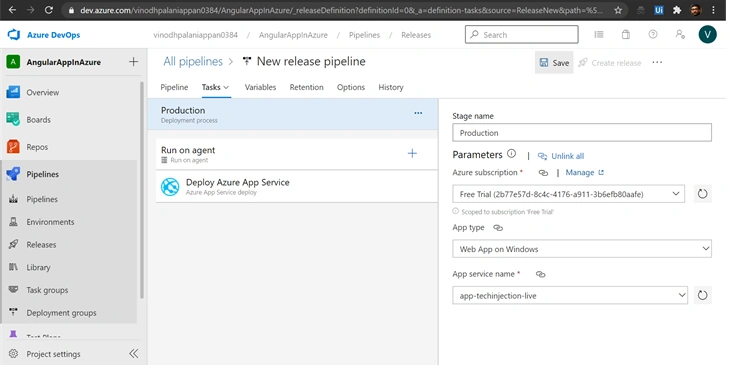Switch to the Retention tab

[x=306, y=87]
